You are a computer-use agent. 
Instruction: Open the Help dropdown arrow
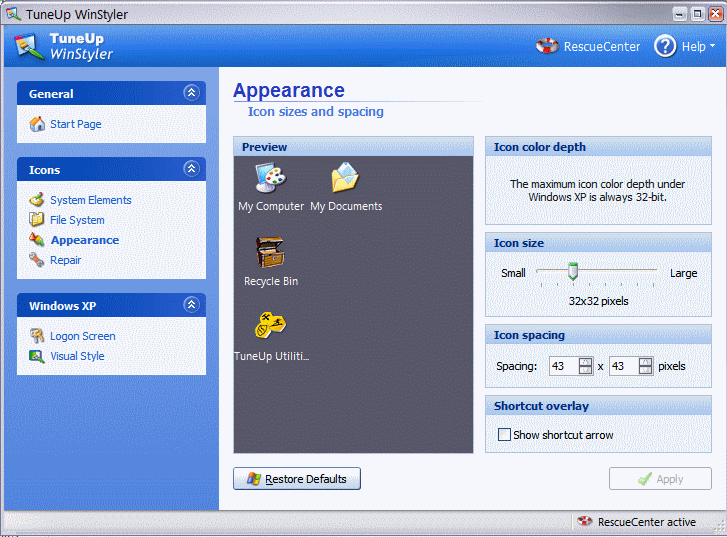click(x=712, y=46)
